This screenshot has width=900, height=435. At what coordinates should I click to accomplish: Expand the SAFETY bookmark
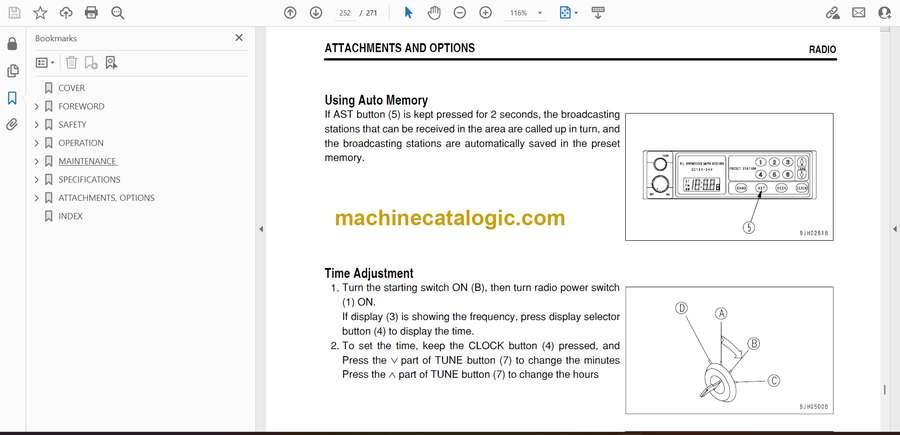point(37,125)
